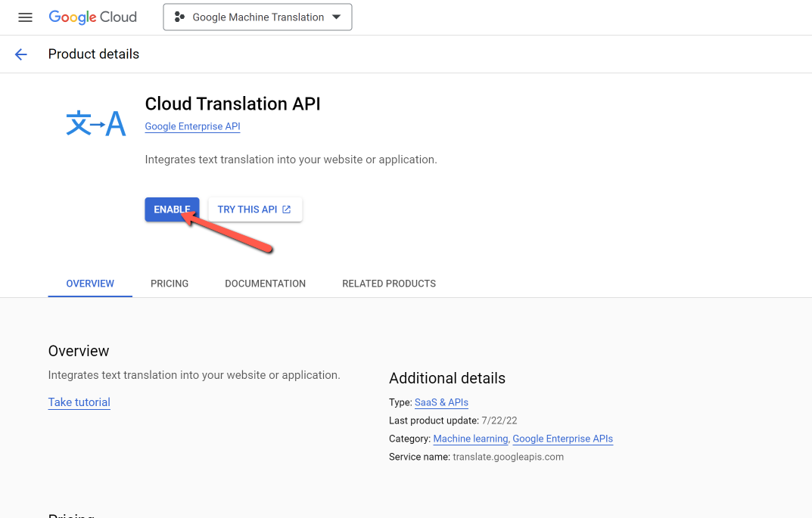Click the Additional details heading
This screenshot has height=518, width=812.
click(447, 378)
